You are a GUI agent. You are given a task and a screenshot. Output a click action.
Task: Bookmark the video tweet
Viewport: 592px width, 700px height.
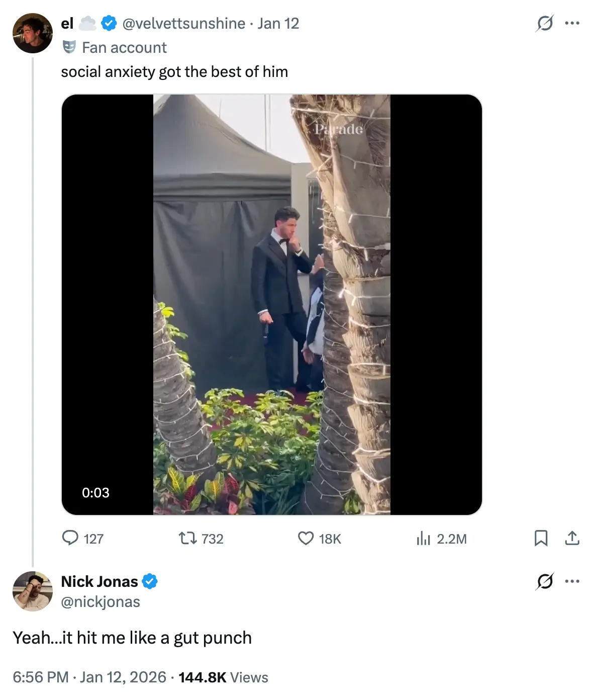541,539
